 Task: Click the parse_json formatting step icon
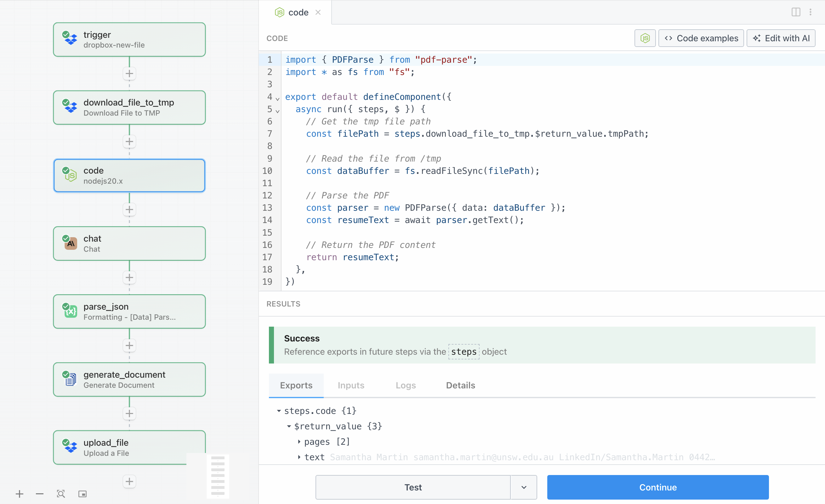coord(70,312)
